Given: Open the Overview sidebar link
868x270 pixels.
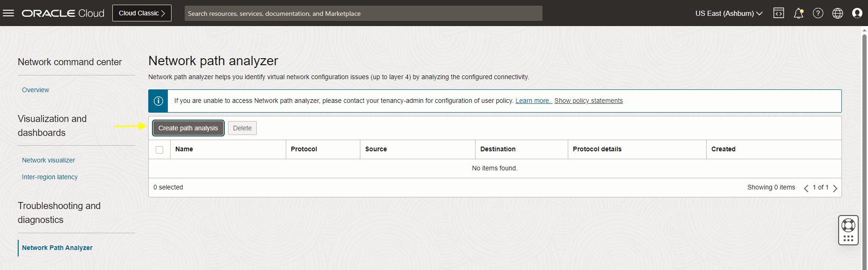Looking at the screenshot, I should (x=35, y=90).
